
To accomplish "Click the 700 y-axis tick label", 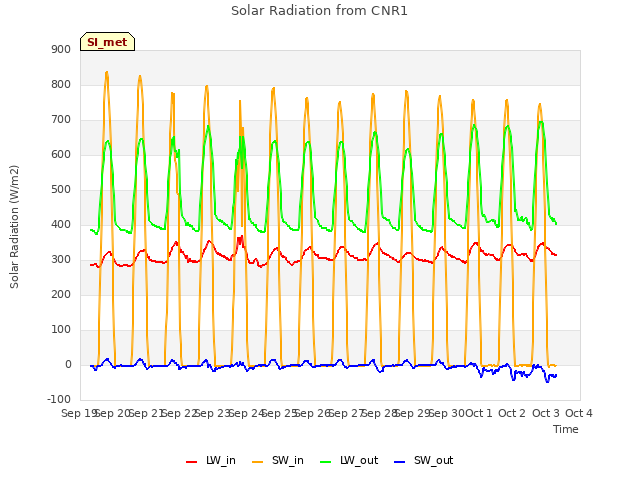I will click(61, 120).
